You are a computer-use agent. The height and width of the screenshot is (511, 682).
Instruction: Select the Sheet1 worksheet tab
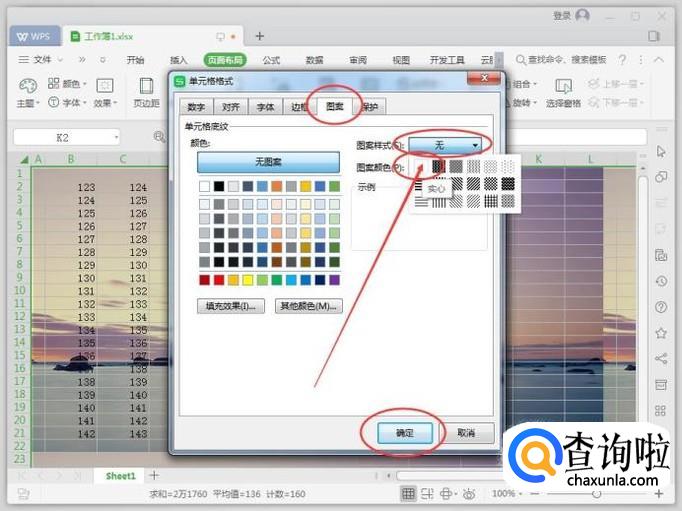120,475
